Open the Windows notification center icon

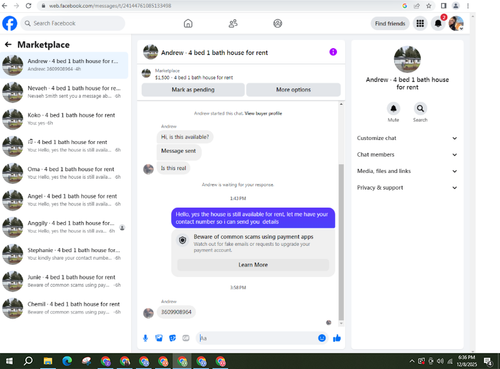tap(488, 361)
